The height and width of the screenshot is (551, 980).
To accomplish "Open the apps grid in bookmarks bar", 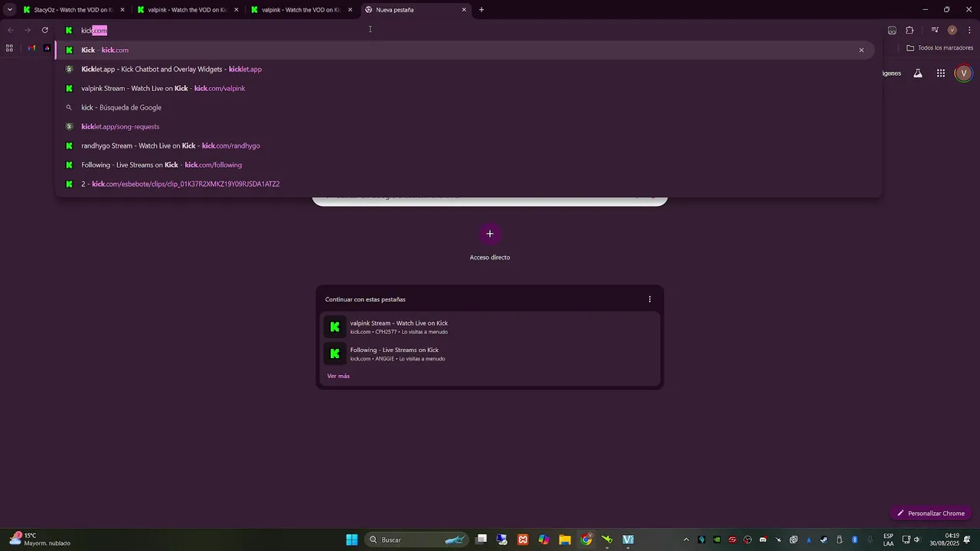I will [x=9, y=47].
